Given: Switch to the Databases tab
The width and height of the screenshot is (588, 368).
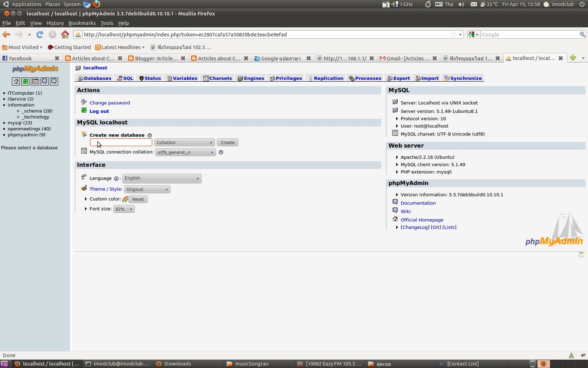Looking at the screenshot, I should [94, 78].
